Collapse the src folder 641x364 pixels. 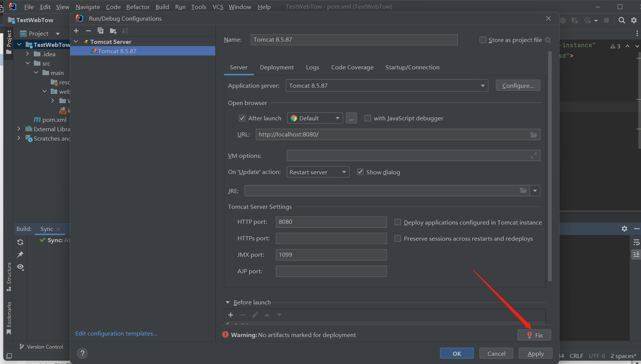pyautogui.click(x=27, y=63)
